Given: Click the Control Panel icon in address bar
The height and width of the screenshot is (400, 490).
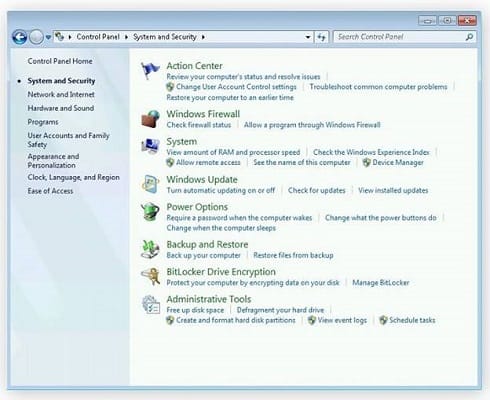Looking at the screenshot, I should tap(59, 36).
